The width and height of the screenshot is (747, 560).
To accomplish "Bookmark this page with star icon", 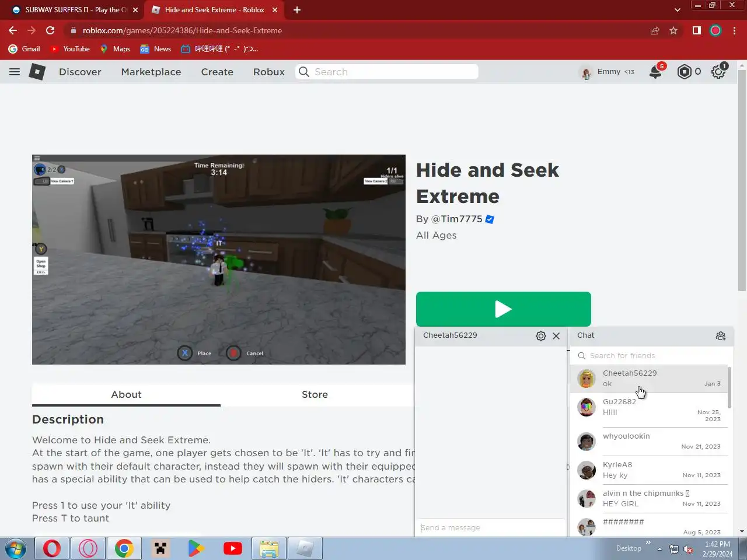I will [673, 30].
